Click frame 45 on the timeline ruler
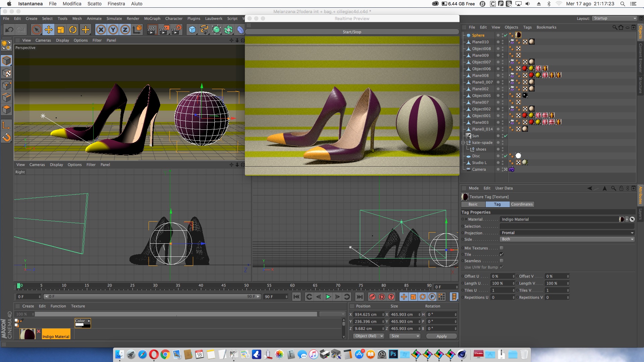Screen dimensions: 644x362 (224, 286)
